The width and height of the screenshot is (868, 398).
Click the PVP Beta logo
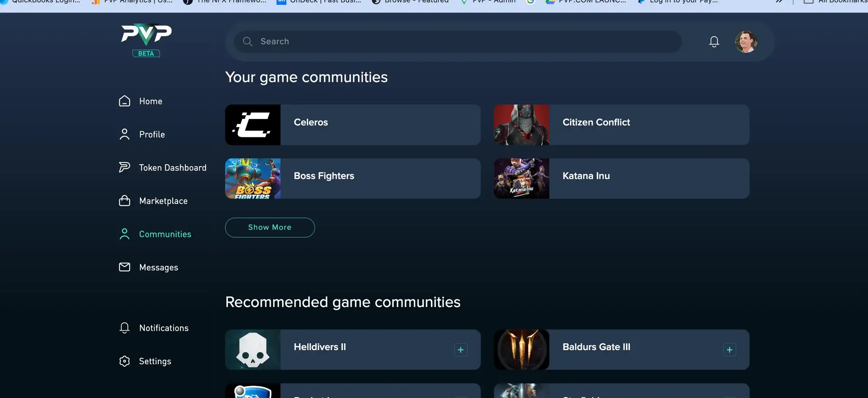click(x=146, y=40)
